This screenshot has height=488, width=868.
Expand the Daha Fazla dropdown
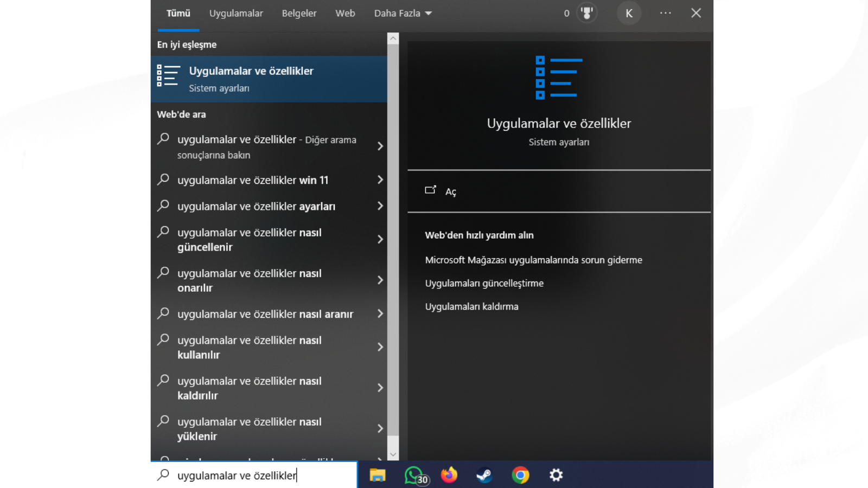(x=403, y=14)
